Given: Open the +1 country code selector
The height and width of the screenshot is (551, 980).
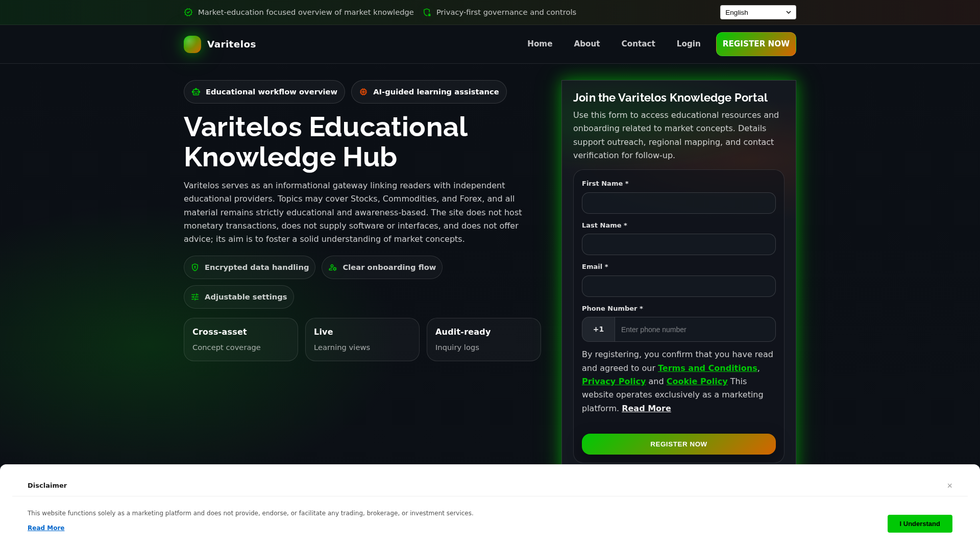Looking at the screenshot, I should coord(599,330).
